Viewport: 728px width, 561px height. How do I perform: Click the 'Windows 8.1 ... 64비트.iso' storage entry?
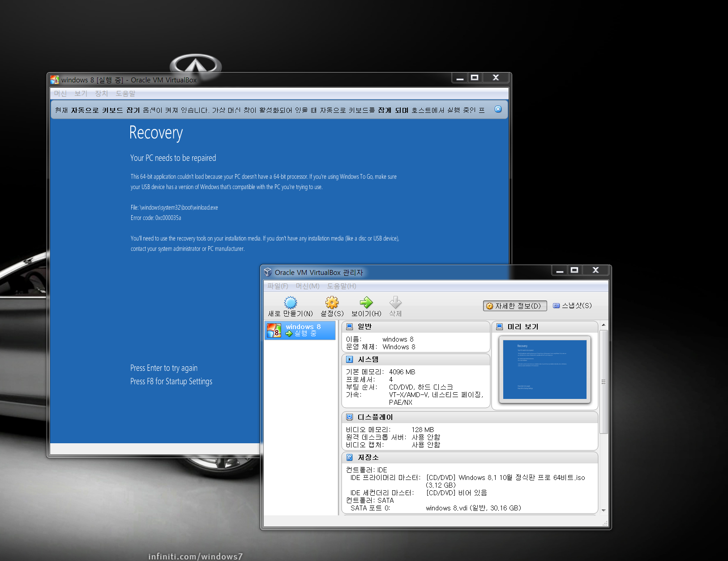(505, 481)
